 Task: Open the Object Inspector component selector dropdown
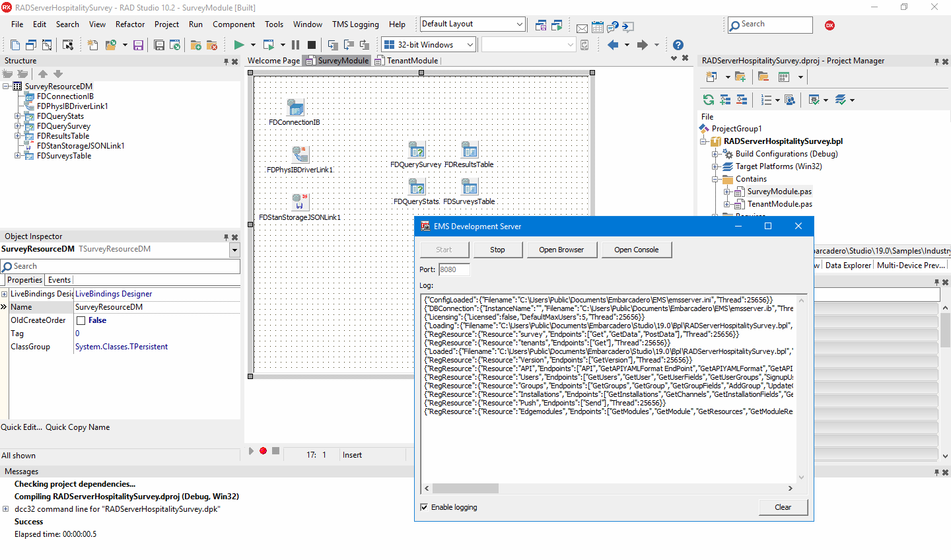(234, 250)
